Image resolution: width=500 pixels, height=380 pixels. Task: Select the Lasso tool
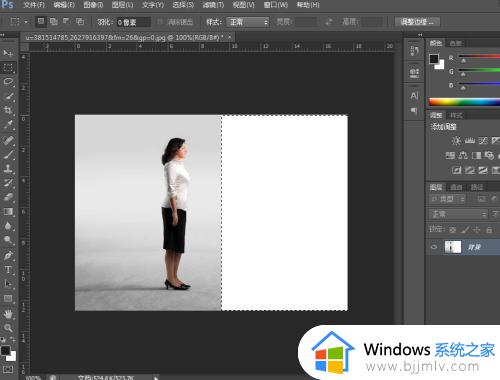coord(8,82)
